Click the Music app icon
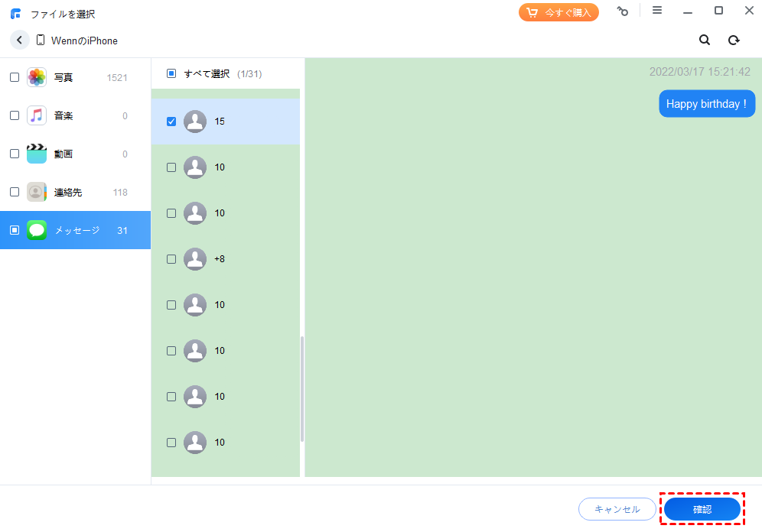 click(37, 115)
